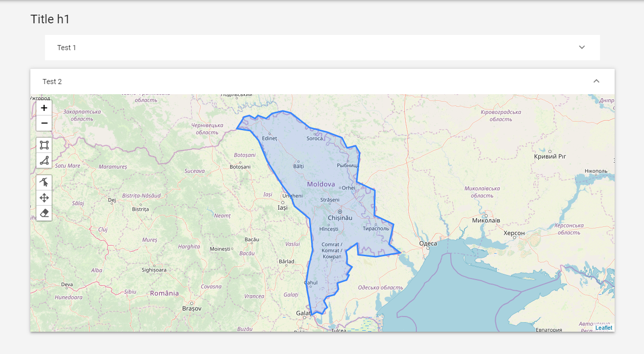Click the România country label
This screenshot has height=354, width=644.
(164, 293)
